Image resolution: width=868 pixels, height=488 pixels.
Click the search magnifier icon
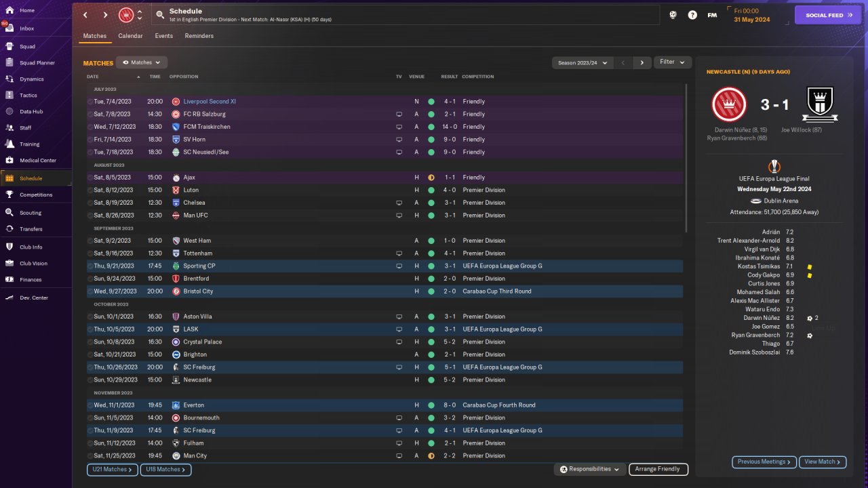[x=159, y=14]
